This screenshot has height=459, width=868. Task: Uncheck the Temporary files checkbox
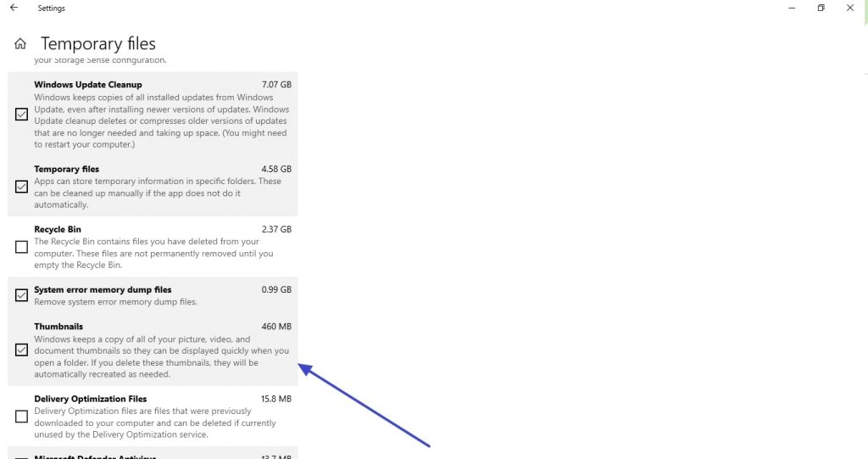[21, 187]
